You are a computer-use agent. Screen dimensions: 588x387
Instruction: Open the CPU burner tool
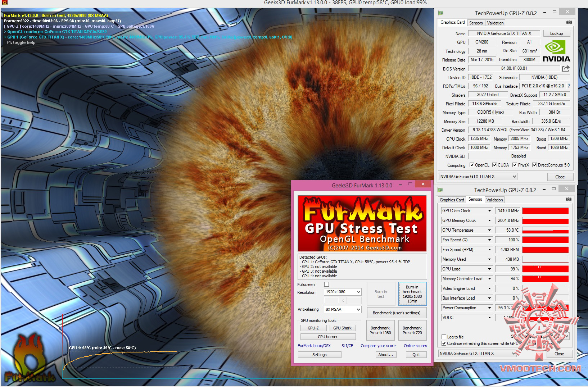pyautogui.click(x=328, y=337)
